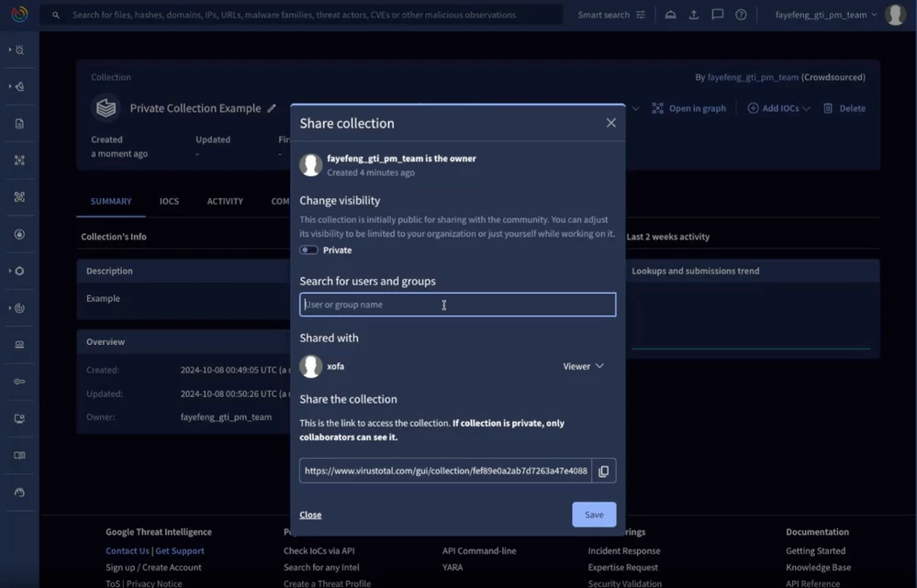
Task: Click the second sidebar icon below search
Action: coord(19,86)
